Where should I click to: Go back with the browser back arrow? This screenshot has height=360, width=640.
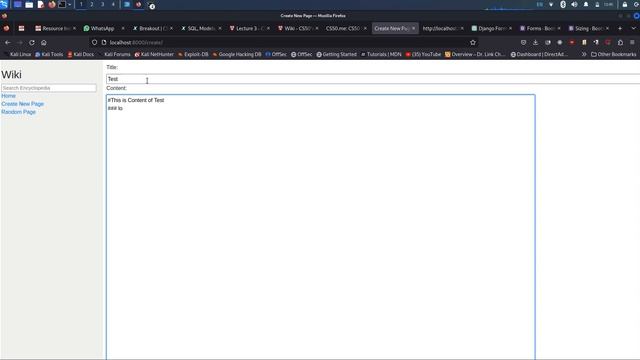[8, 42]
